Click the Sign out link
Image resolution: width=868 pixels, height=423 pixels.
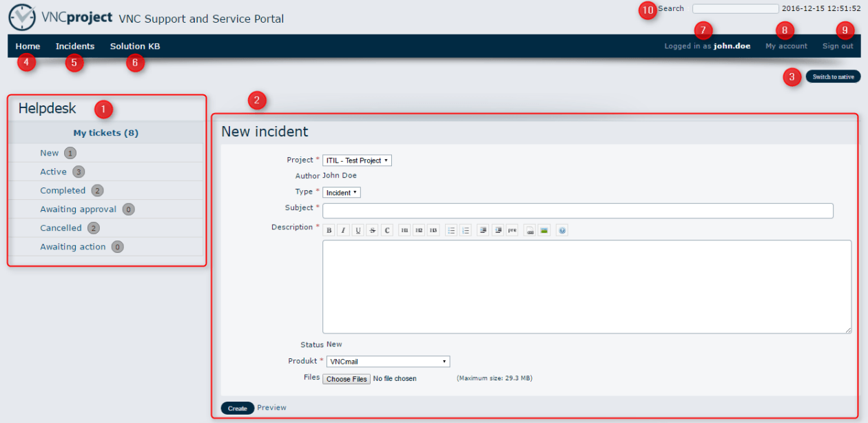tap(838, 46)
